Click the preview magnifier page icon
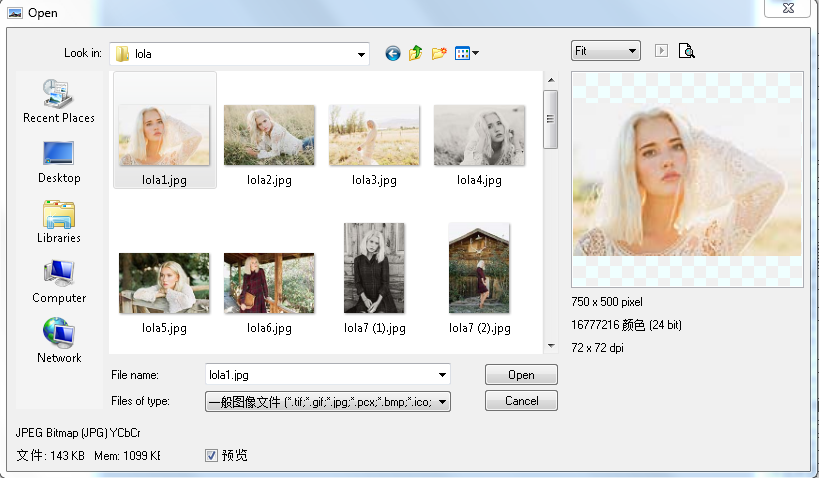Screen dimensions: 819x478 pos(686,51)
